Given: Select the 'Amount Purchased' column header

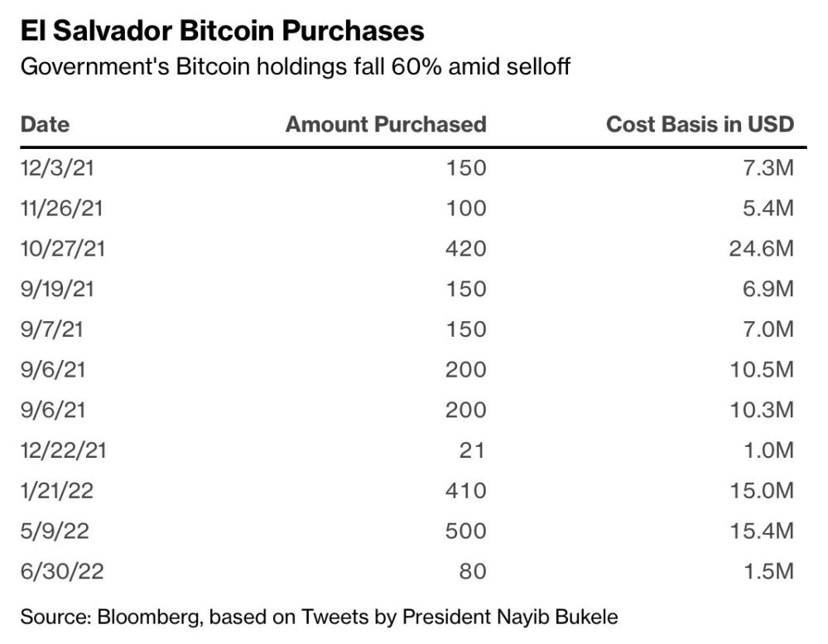Looking at the screenshot, I should pos(386,125).
